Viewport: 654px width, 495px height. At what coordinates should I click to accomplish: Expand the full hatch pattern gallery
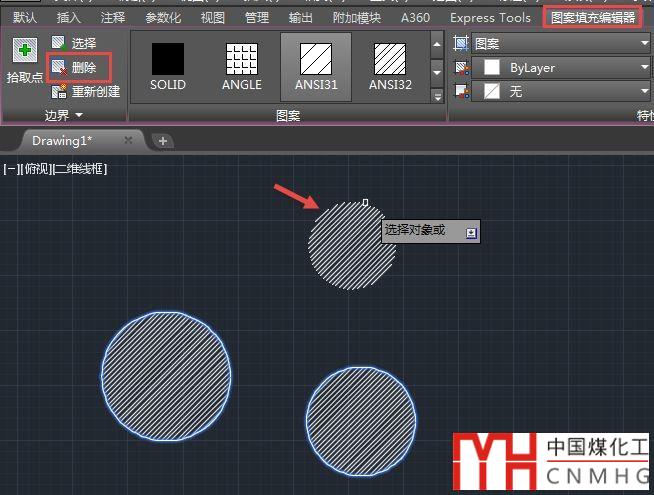click(x=437, y=96)
